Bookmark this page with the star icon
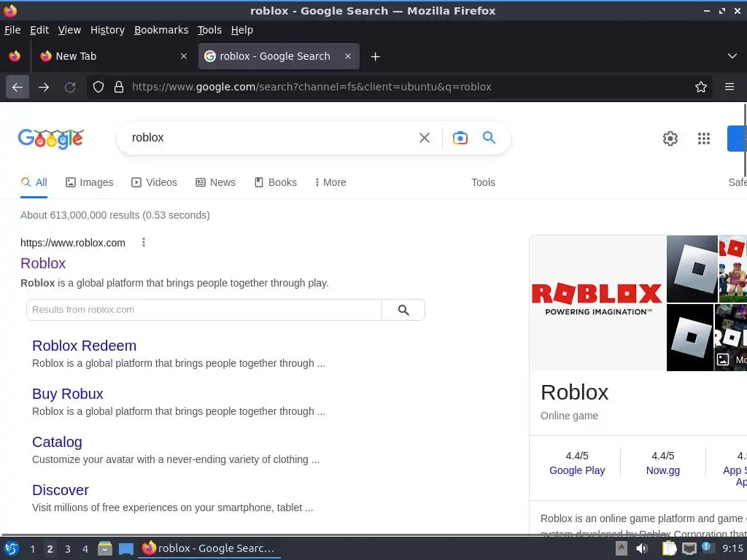This screenshot has width=747, height=560. (x=701, y=87)
